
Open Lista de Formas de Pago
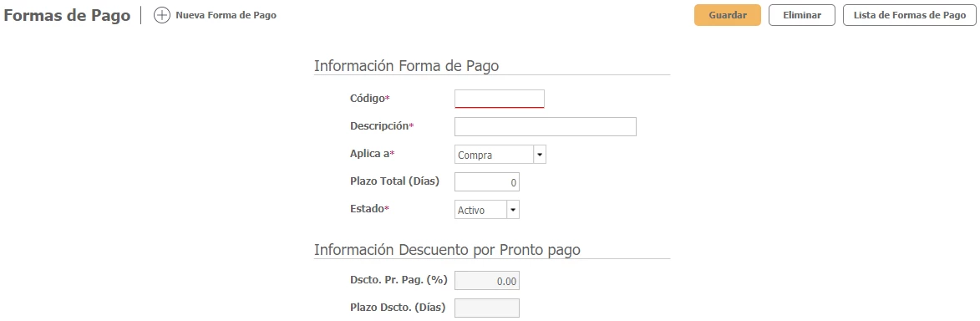click(909, 16)
